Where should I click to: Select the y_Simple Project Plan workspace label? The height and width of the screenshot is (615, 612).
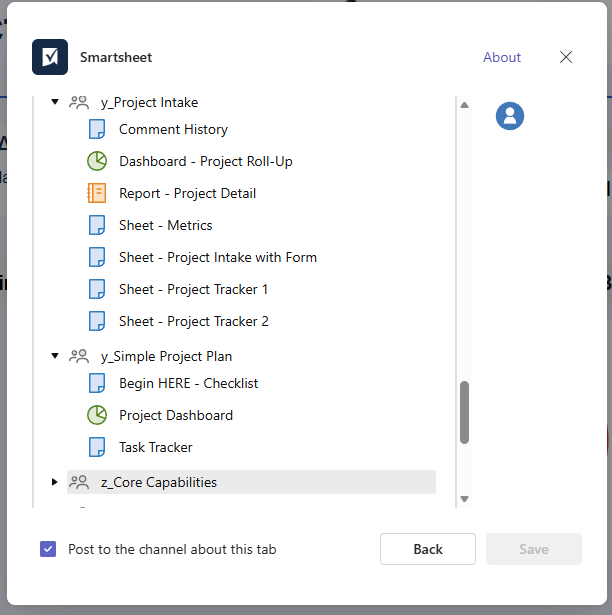click(166, 356)
